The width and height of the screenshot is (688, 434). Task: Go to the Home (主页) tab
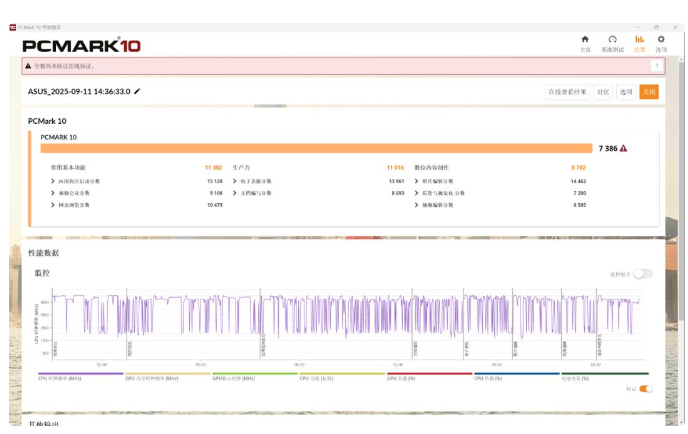pyautogui.click(x=585, y=44)
